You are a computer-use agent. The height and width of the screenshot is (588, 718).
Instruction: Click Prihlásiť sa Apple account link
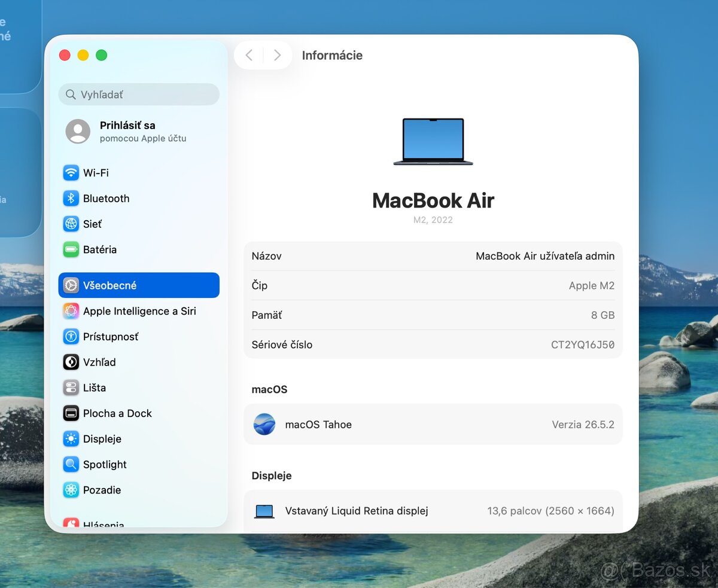pyautogui.click(x=143, y=131)
